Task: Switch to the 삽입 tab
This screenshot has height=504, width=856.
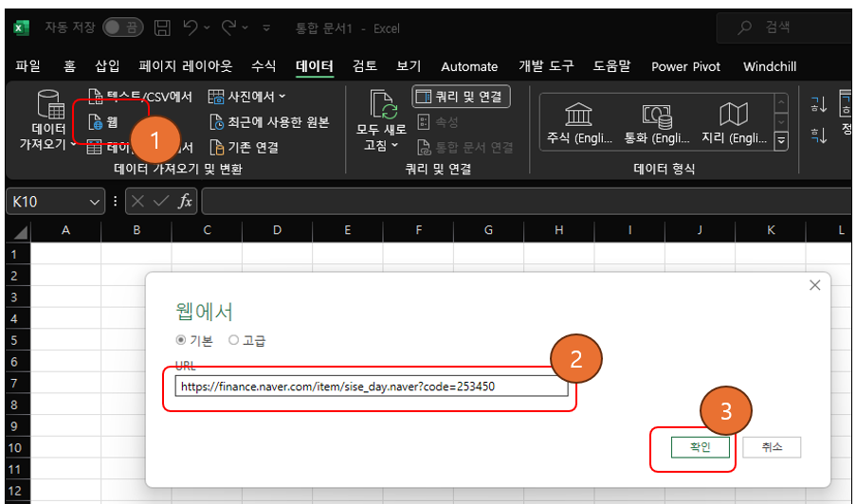Action: click(x=107, y=66)
